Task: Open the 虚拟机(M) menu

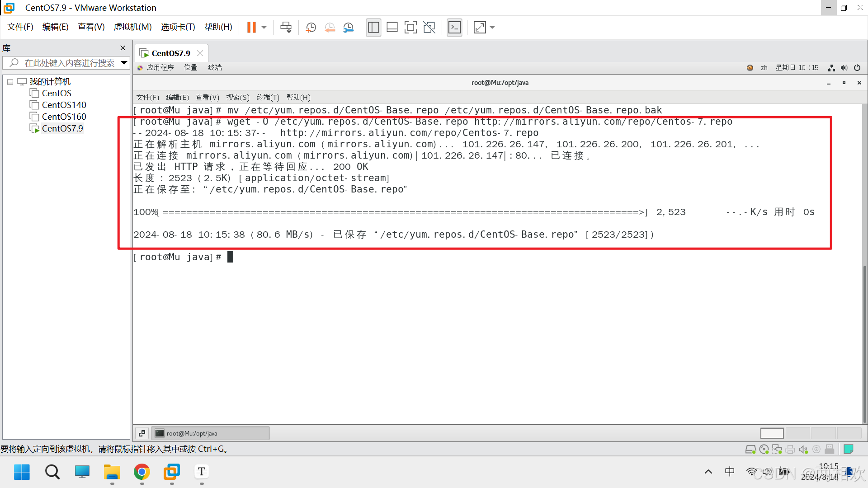Action: click(132, 27)
